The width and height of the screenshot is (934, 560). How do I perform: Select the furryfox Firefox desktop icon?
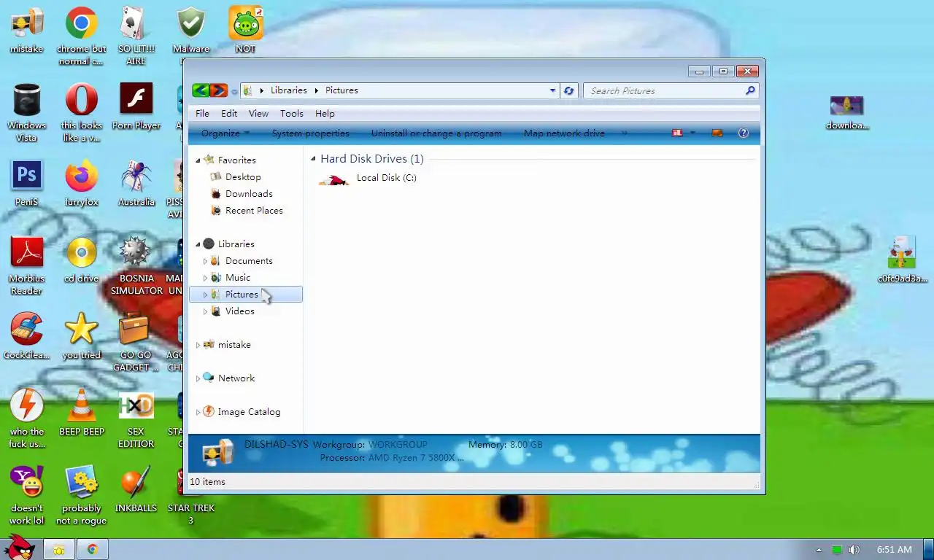coord(82,184)
